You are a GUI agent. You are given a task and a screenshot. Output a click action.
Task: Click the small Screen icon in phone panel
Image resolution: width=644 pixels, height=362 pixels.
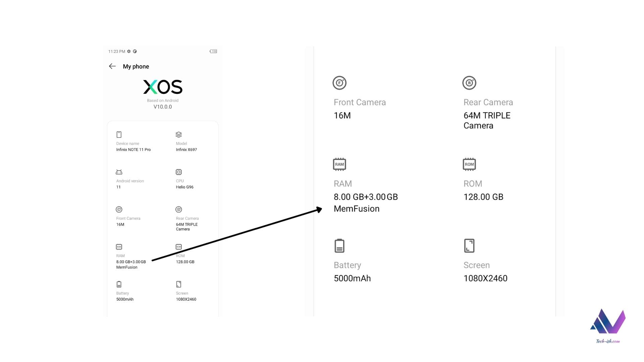tap(179, 284)
